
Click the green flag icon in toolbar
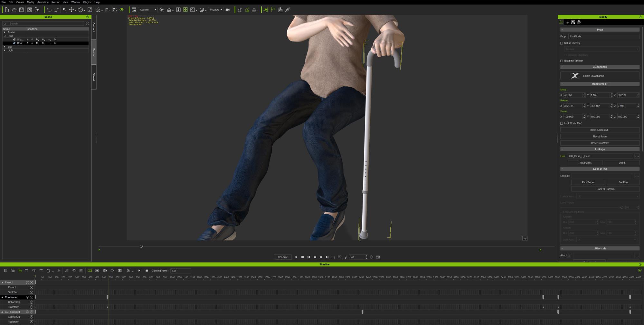[x=273, y=10]
